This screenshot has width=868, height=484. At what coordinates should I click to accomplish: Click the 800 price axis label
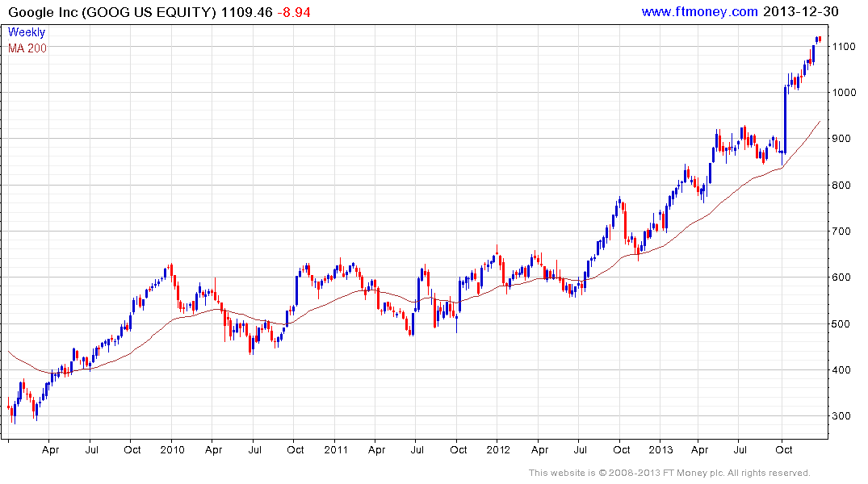click(x=842, y=186)
